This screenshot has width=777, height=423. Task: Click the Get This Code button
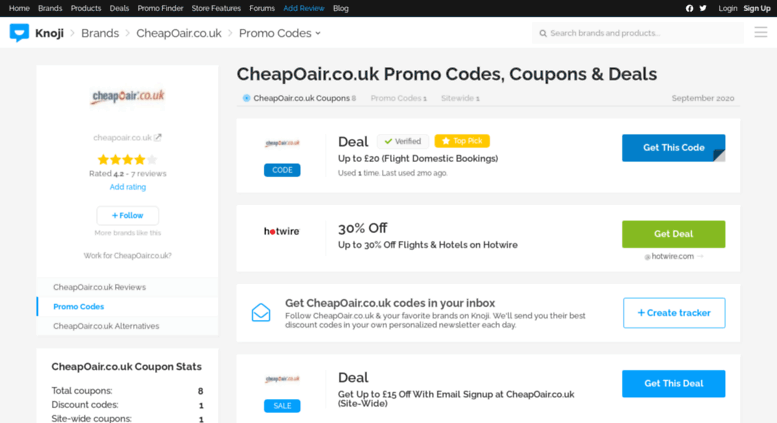673,148
